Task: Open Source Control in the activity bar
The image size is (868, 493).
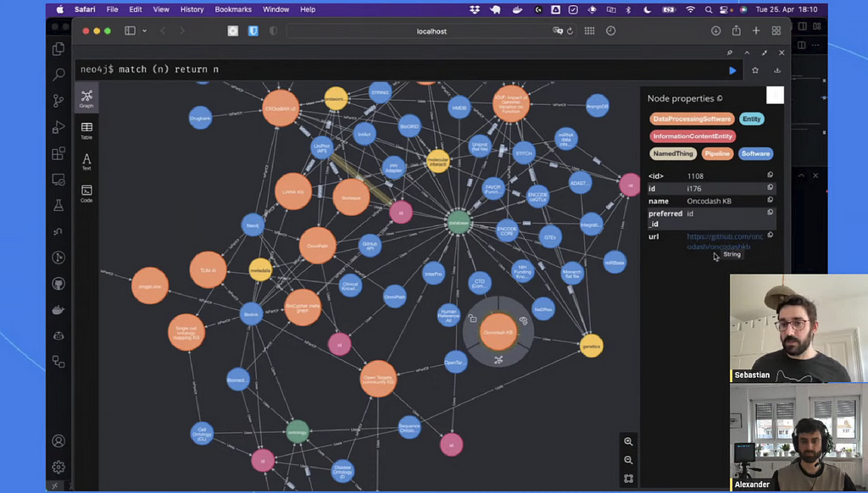Action: pyautogui.click(x=58, y=100)
